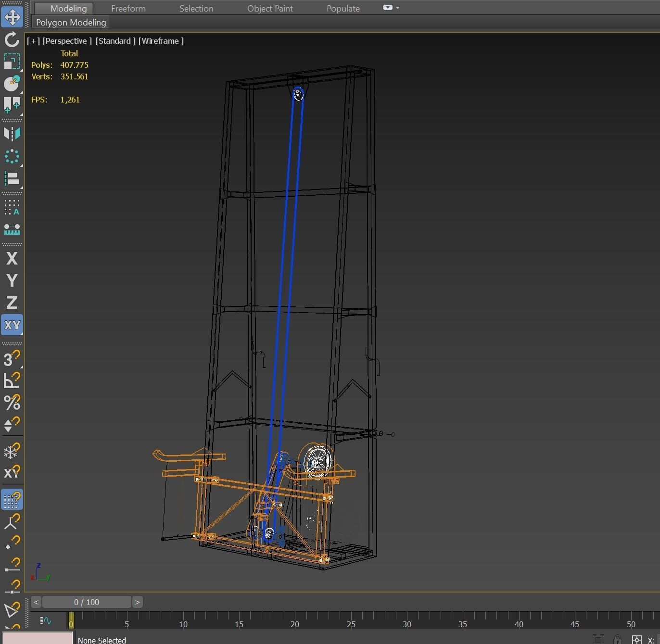Click the FPS value 1,261
The width and height of the screenshot is (660, 644).
point(70,100)
